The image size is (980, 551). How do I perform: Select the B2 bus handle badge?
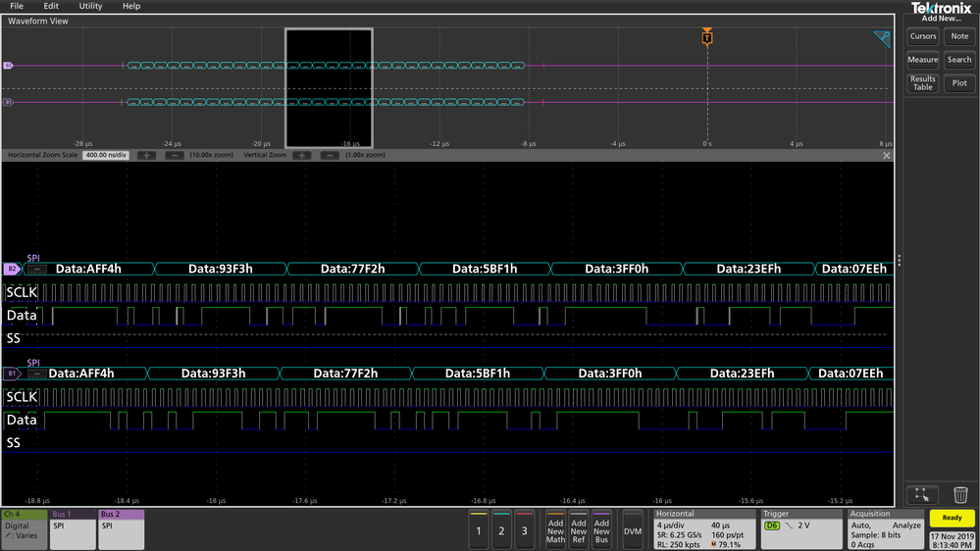click(x=12, y=270)
